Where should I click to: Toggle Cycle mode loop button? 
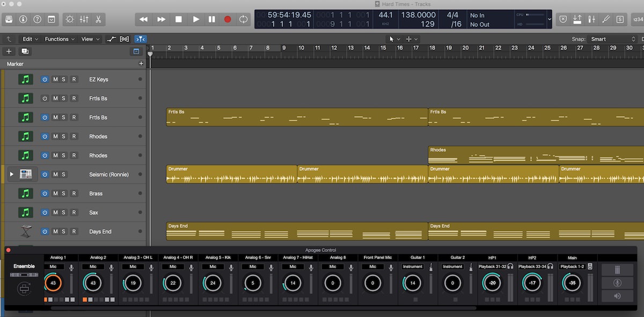(x=244, y=19)
